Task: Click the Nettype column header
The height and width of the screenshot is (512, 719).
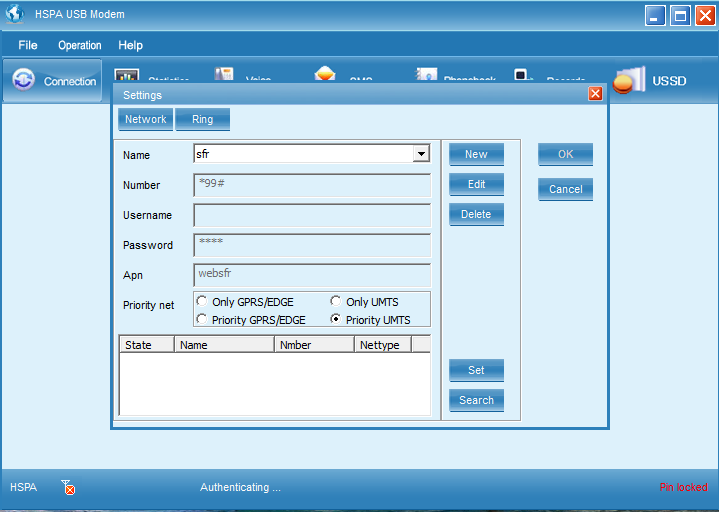Action: [381, 345]
